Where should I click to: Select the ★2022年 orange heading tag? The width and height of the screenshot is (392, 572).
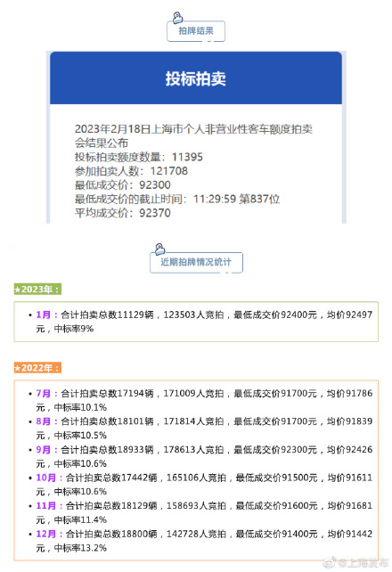pyautogui.click(x=37, y=368)
